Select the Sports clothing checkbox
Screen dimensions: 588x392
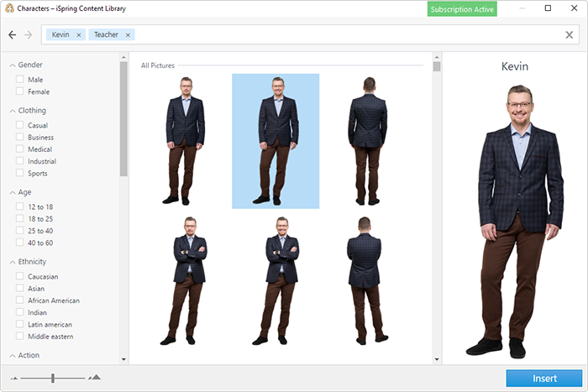(20, 173)
